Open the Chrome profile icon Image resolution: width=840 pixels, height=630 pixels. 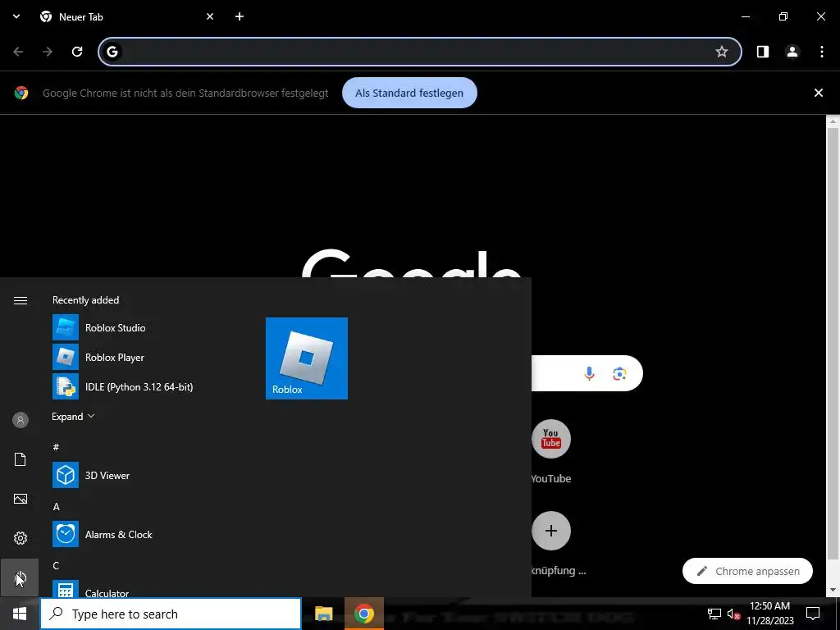click(792, 52)
